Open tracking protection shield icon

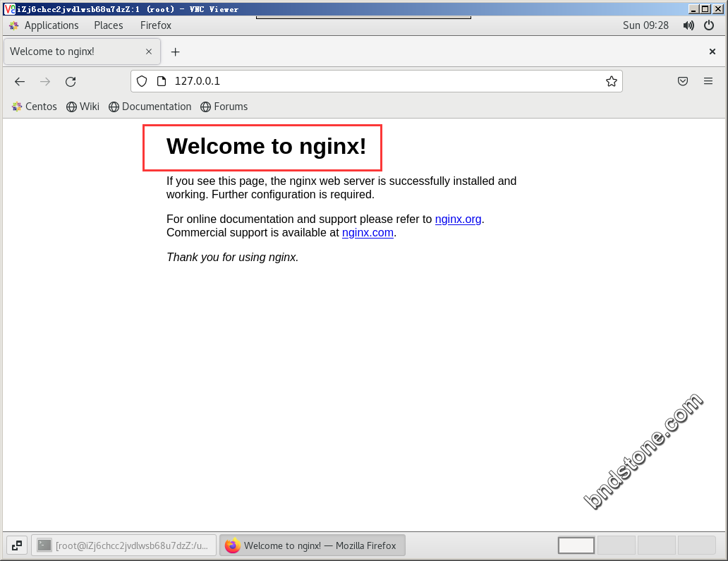(142, 81)
